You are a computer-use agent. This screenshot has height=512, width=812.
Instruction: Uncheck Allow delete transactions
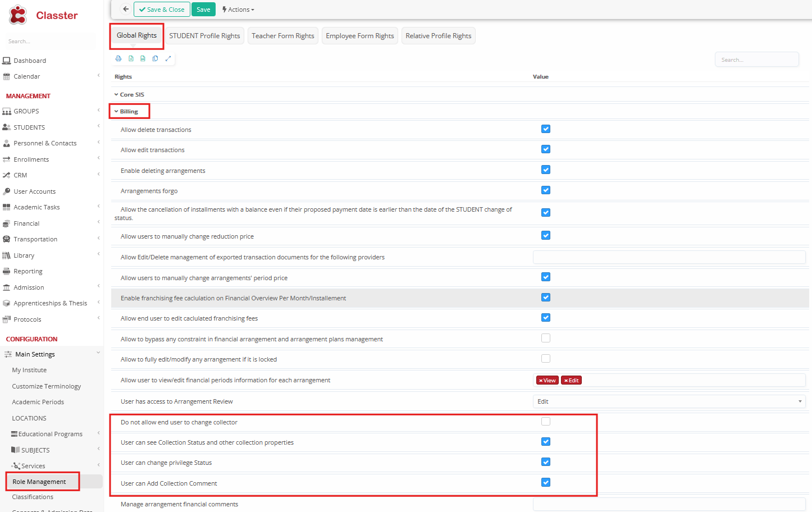click(545, 129)
